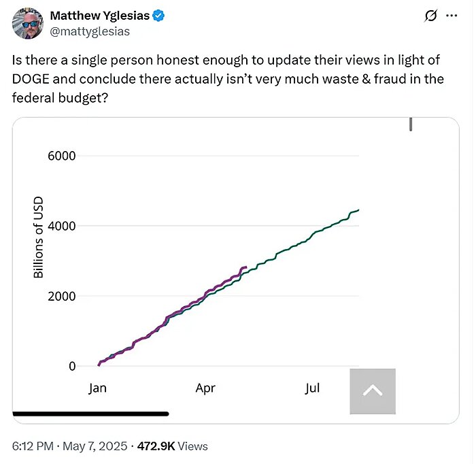476x464 pixels.
Task: Click the "472.9K Views" count
Action: coord(173,446)
